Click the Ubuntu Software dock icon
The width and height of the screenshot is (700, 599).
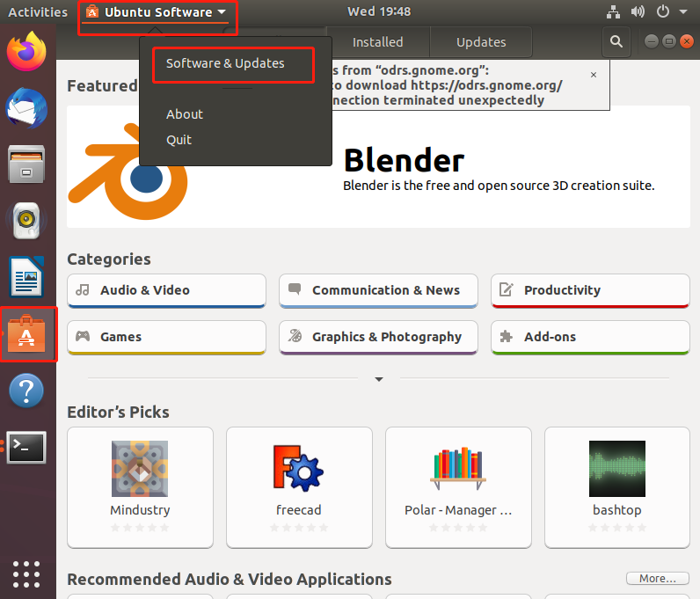(x=26, y=334)
